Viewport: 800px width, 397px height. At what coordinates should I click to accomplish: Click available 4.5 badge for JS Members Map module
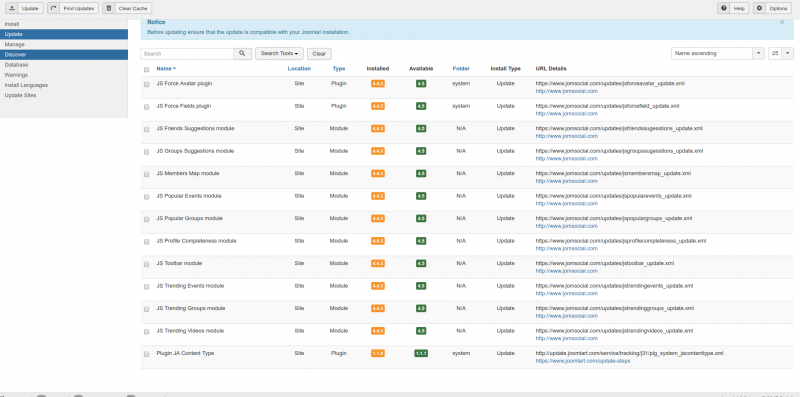pyautogui.click(x=421, y=173)
